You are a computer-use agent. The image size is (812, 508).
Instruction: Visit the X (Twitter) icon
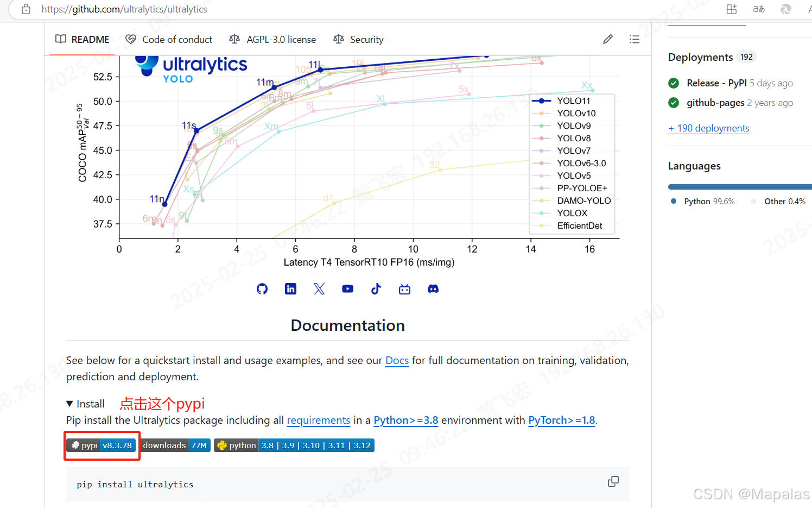319,289
